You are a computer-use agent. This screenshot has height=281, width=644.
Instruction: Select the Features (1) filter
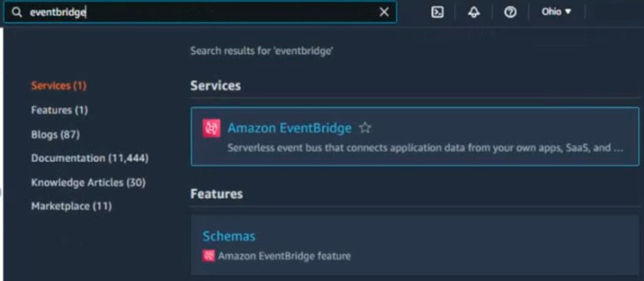click(x=60, y=110)
